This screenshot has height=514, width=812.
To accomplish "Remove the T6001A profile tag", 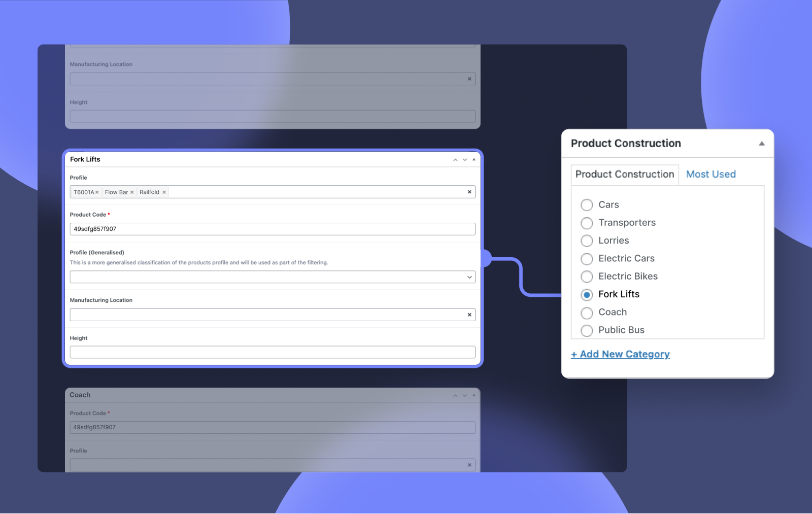I will coord(97,192).
